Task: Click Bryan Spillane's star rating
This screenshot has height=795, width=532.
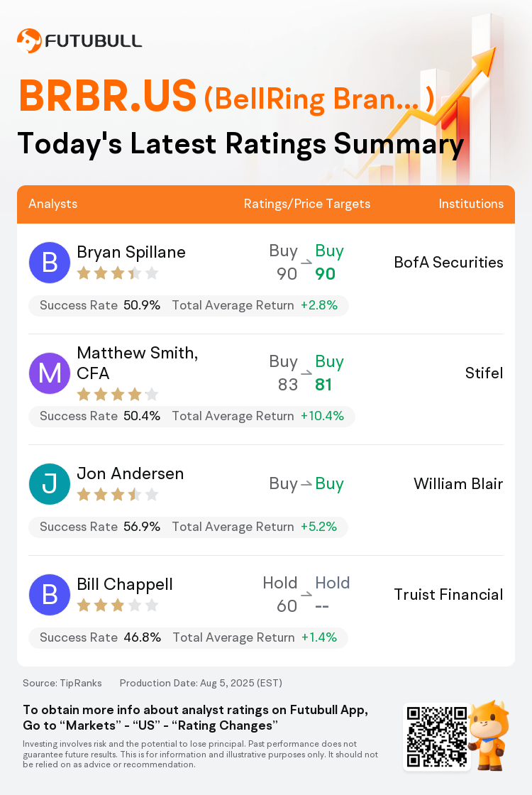Action: click(118, 274)
